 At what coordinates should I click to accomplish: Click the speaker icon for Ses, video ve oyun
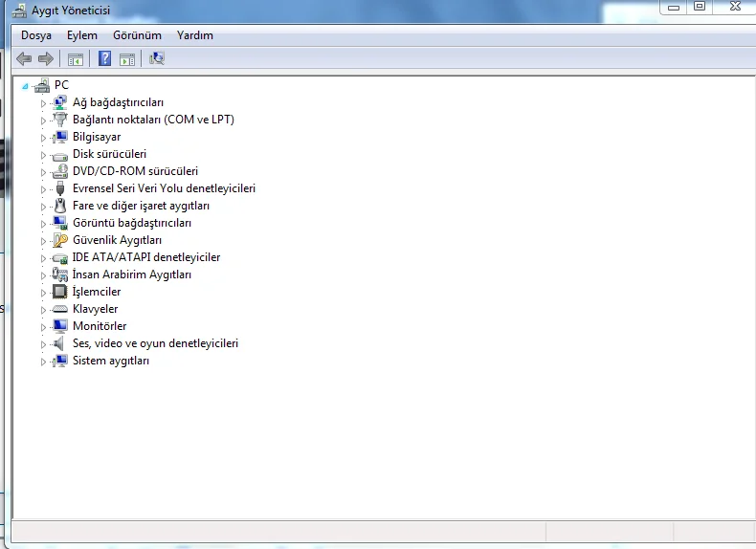coord(58,343)
